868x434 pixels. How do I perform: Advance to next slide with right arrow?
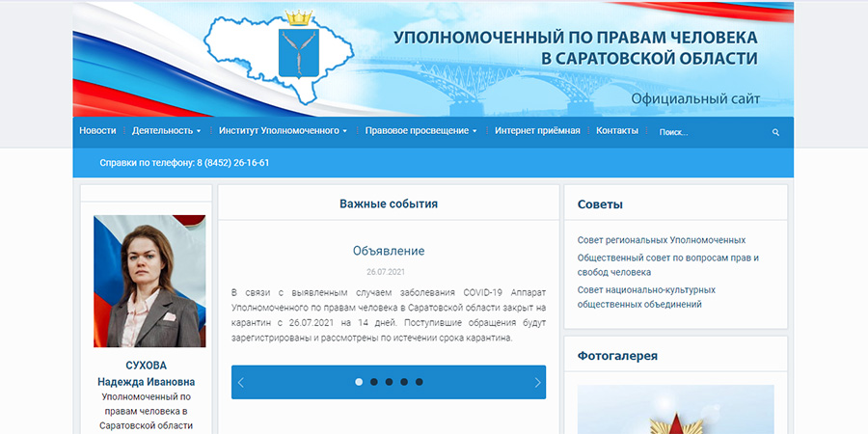(x=537, y=382)
